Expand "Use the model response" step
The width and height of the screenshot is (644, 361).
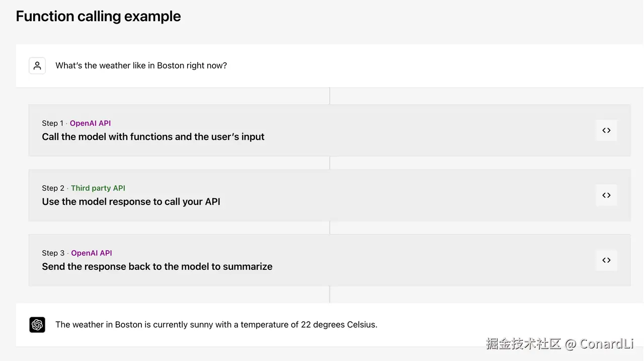(x=131, y=202)
